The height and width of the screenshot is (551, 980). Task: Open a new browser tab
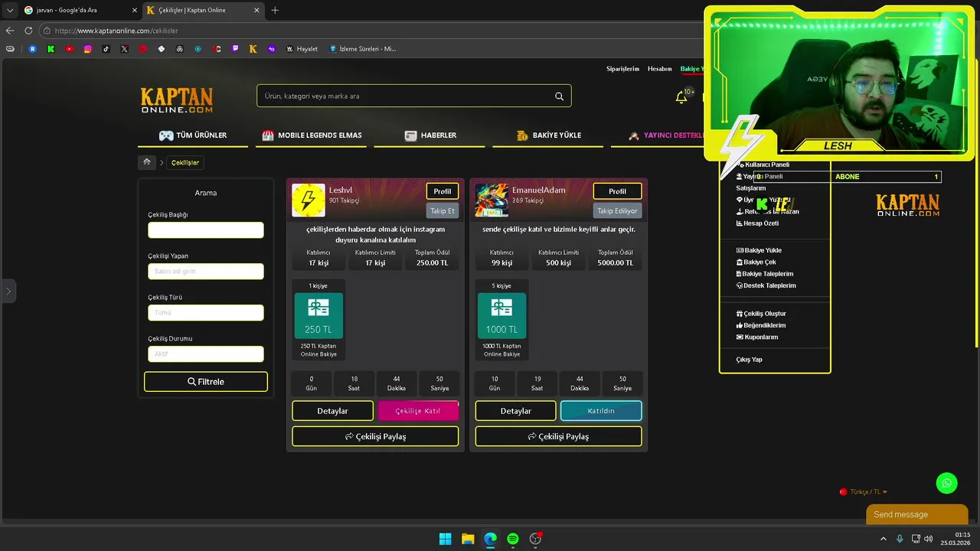(x=275, y=10)
